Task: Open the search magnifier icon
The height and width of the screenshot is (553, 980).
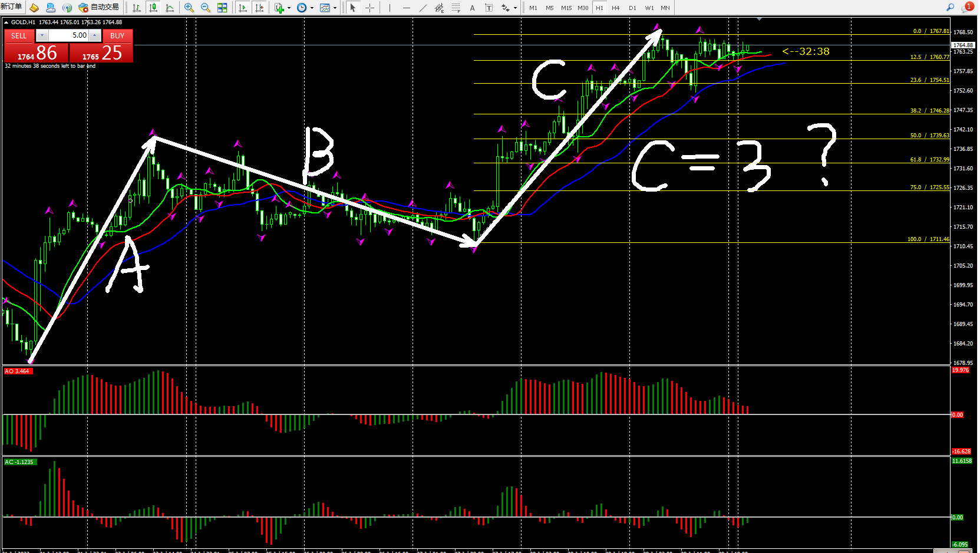Action: coord(950,7)
